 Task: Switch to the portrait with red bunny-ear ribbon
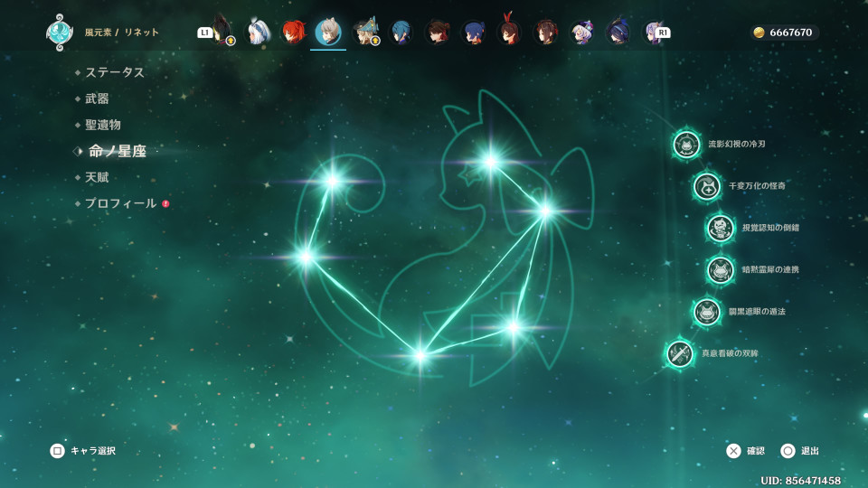point(509,31)
